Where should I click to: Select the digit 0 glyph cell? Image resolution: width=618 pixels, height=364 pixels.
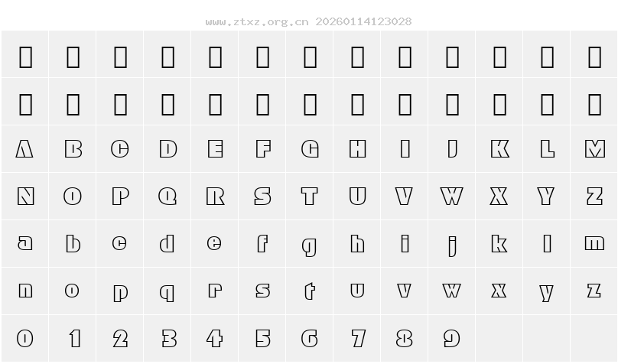[x=25, y=339]
